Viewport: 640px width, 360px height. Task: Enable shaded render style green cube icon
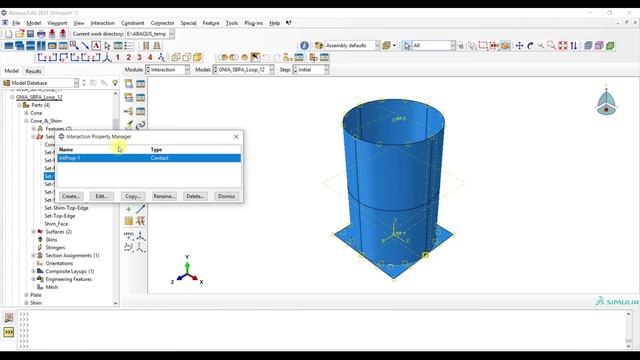tap(610, 46)
